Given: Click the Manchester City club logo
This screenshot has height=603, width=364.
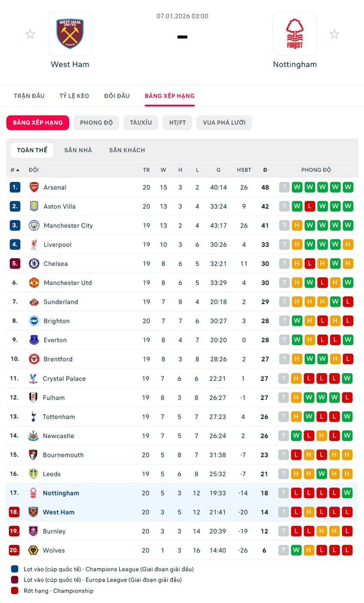Looking at the screenshot, I should tap(34, 225).
